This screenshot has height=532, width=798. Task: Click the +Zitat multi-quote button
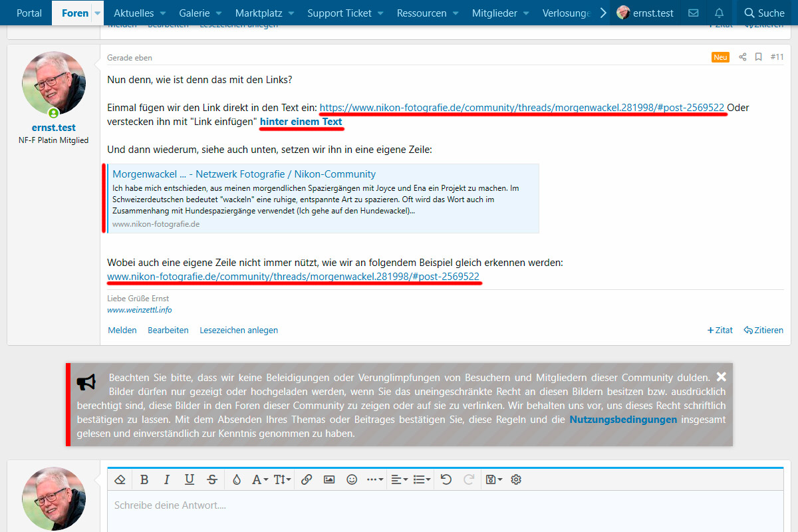point(720,330)
